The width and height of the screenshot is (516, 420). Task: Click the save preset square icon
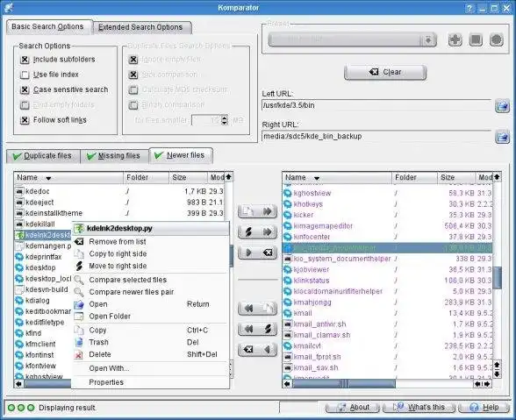coord(476,40)
